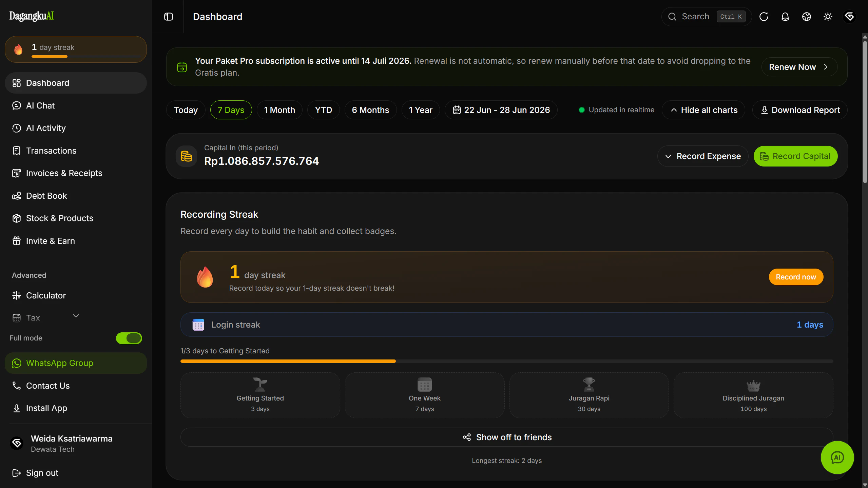
Task: Select the 6 Months period filter
Action: pyautogui.click(x=370, y=110)
